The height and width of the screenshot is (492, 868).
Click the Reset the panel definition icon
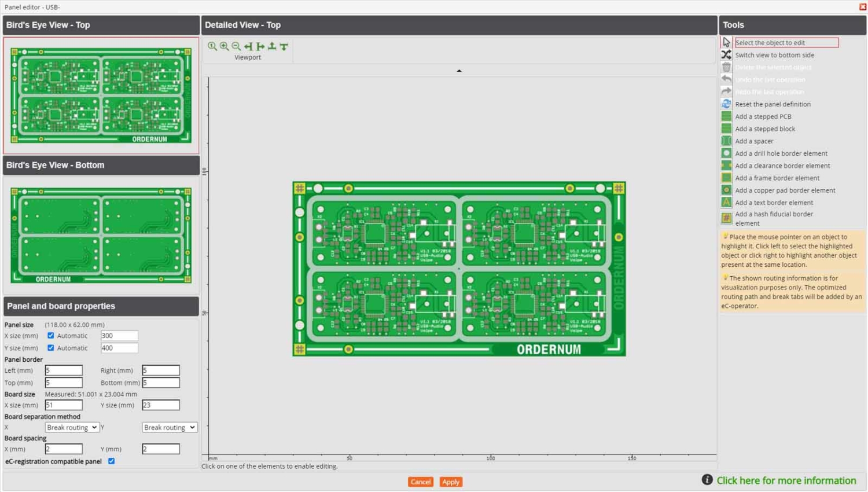coord(726,104)
